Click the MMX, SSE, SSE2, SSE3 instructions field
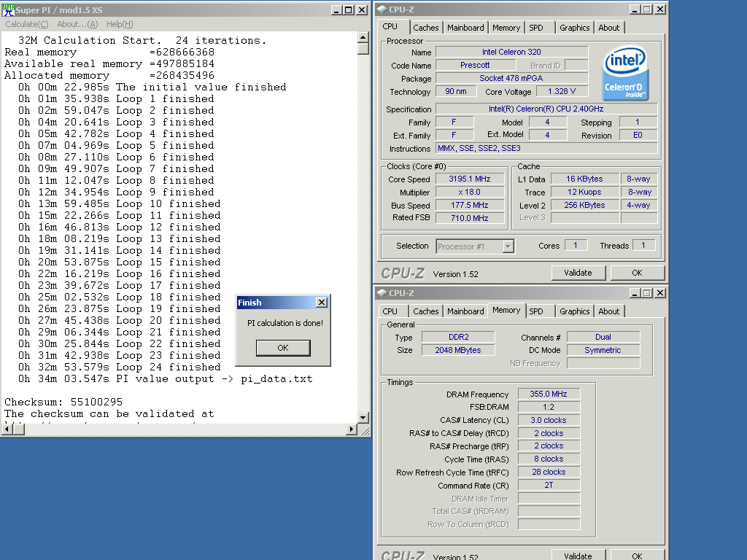 (x=546, y=148)
